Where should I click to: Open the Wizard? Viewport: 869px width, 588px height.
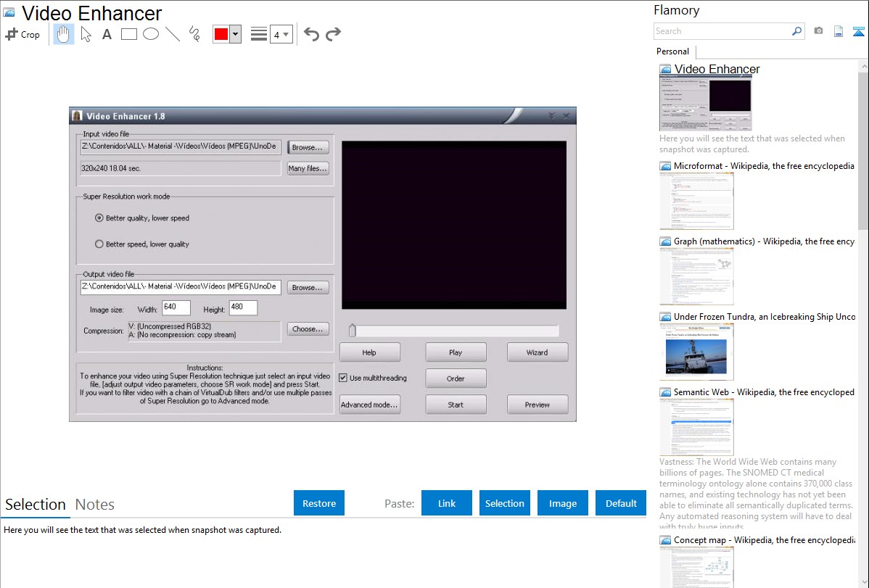coord(537,352)
